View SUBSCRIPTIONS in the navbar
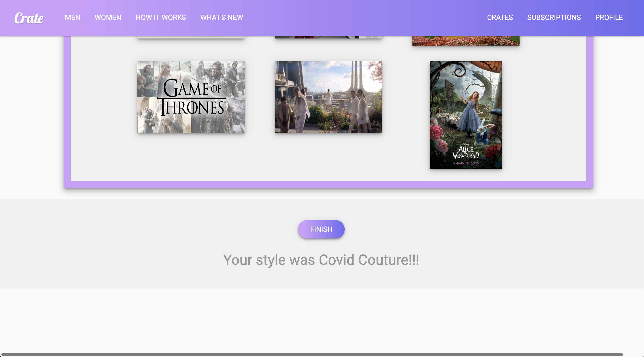This screenshot has width=644, height=357. [554, 17]
